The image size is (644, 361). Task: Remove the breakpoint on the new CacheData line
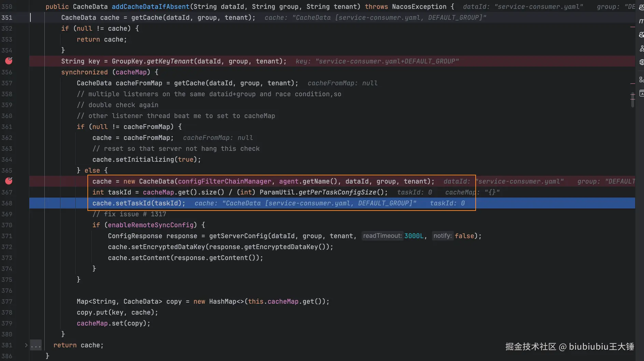(x=9, y=181)
